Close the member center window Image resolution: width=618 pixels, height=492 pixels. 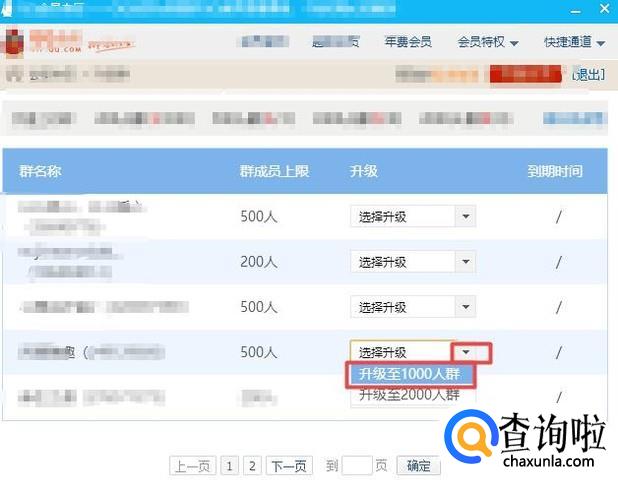[x=604, y=7]
